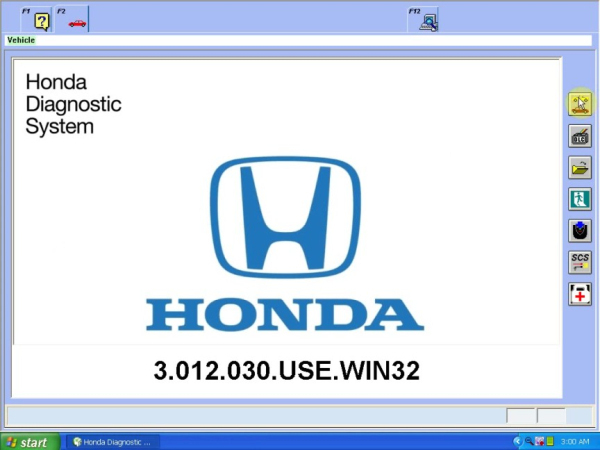Open the ECU rewrite sidebar icon
The width and height of the screenshot is (600, 450).
(x=580, y=135)
